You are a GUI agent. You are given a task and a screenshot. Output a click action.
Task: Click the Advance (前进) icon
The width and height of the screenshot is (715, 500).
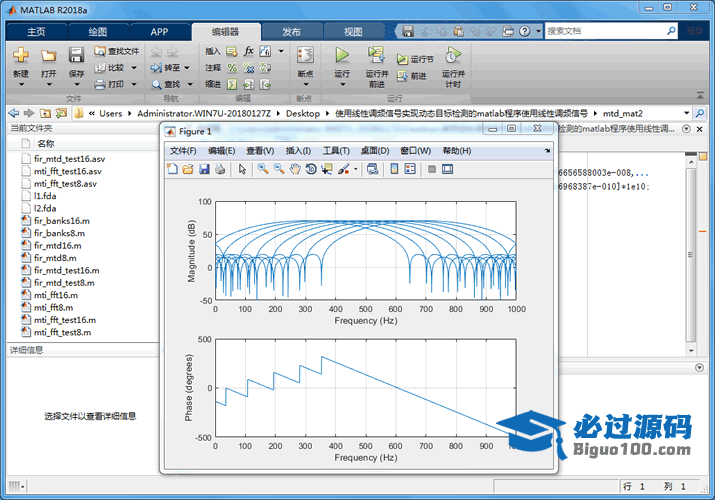(402, 76)
